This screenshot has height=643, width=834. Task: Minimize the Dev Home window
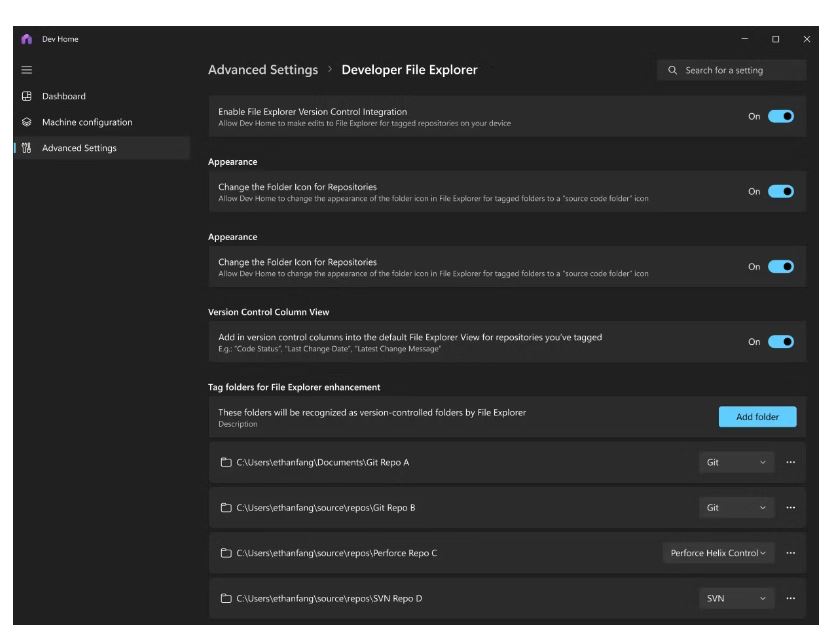click(x=745, y=39)
